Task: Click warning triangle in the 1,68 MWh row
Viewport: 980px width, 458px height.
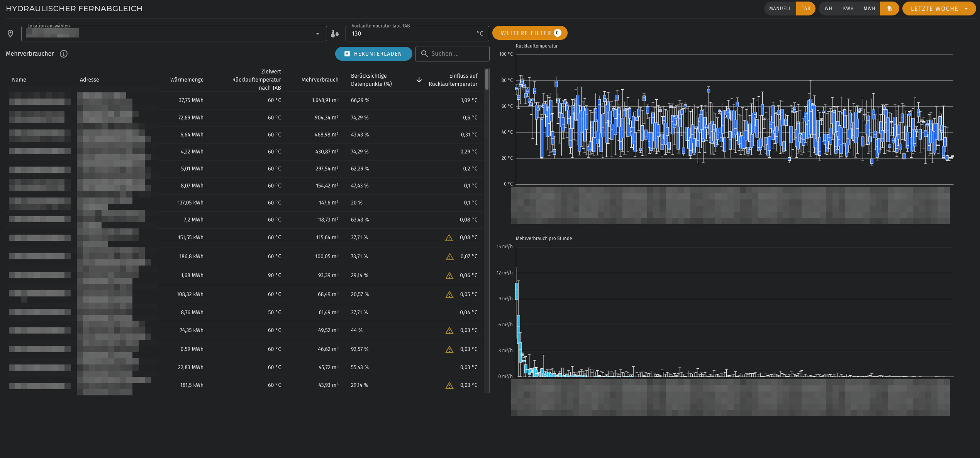Action: click(x=449, y=276)
